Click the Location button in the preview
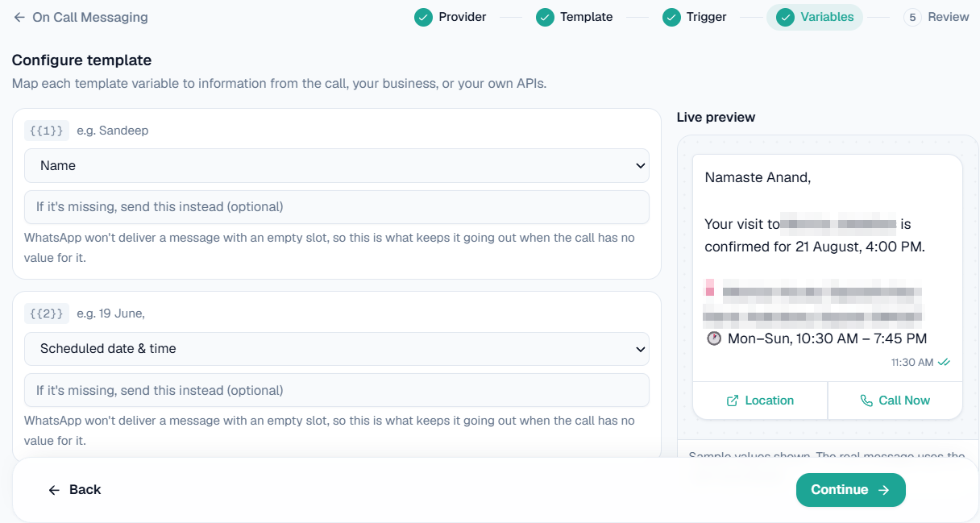This screenshot has width=980, height=523. coord(760,401)
